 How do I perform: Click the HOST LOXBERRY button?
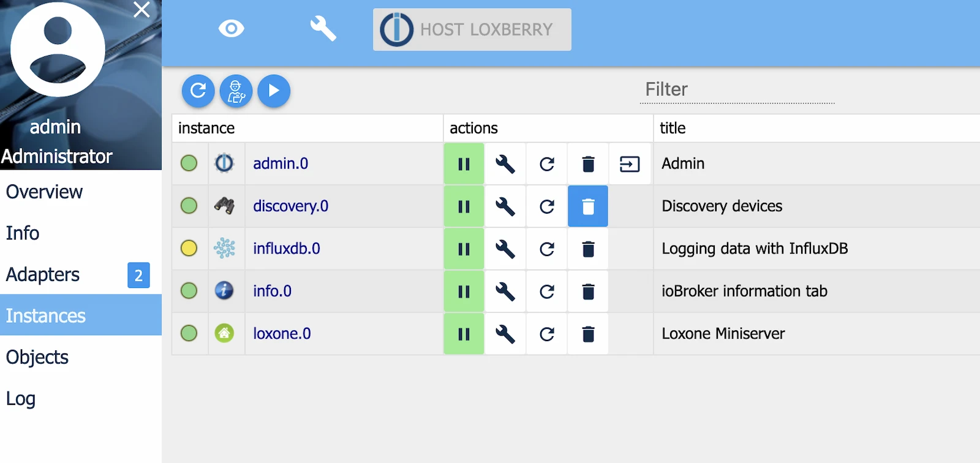(472, 29)
